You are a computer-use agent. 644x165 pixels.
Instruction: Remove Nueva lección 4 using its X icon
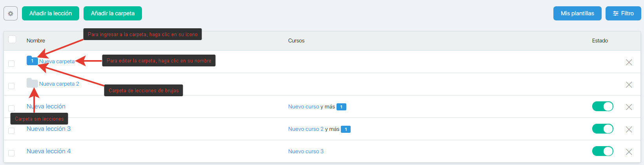click(x=629, y=152)
